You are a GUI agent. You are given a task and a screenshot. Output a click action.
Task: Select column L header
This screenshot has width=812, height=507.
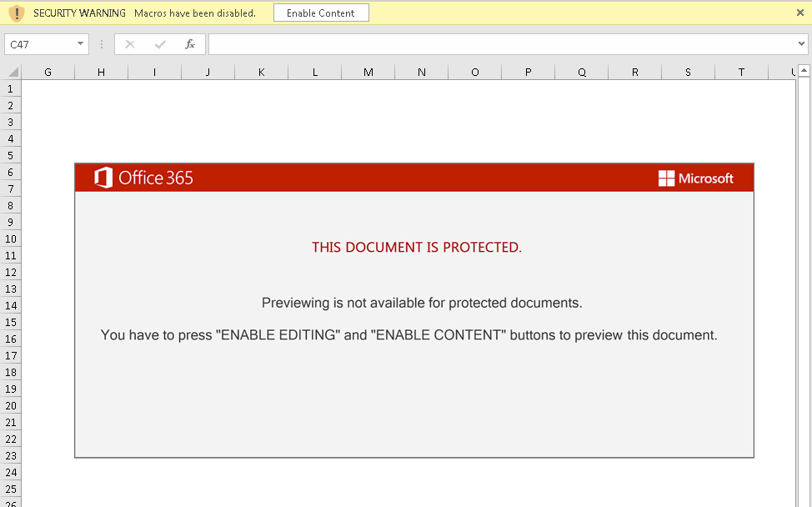click(315, 73)
